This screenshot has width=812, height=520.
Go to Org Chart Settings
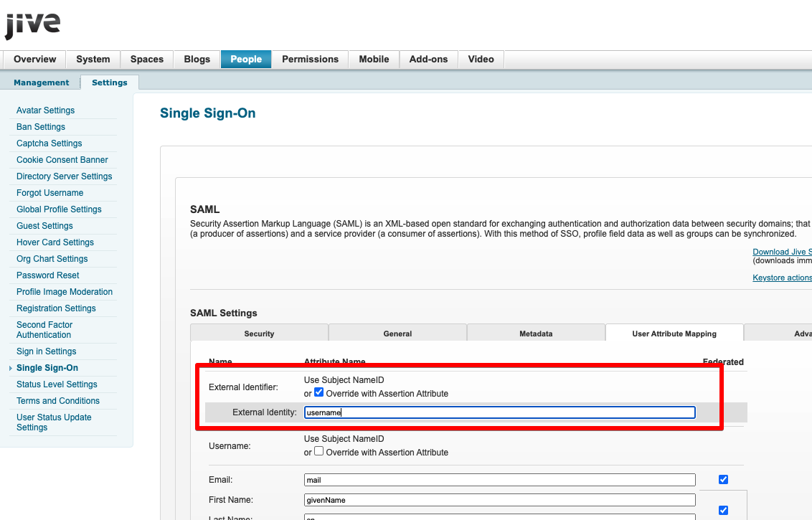pos(52,260)
